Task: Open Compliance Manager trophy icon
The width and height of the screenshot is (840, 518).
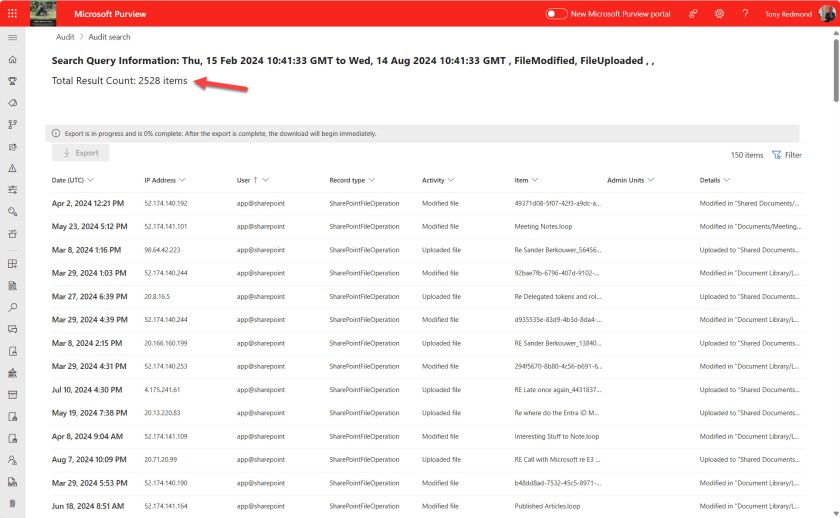Action: (12, 81)
